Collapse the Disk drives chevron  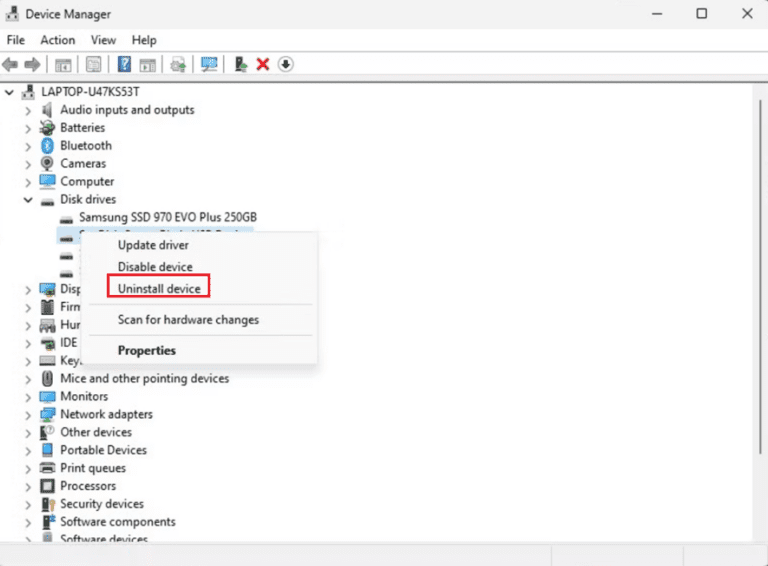point(28,200)
